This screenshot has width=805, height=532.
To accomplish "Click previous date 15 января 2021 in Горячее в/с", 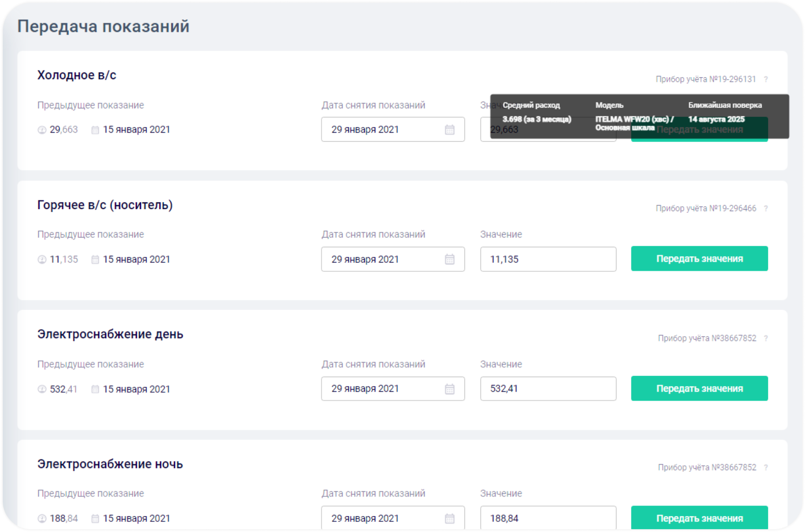I will (x=137, y=260).
